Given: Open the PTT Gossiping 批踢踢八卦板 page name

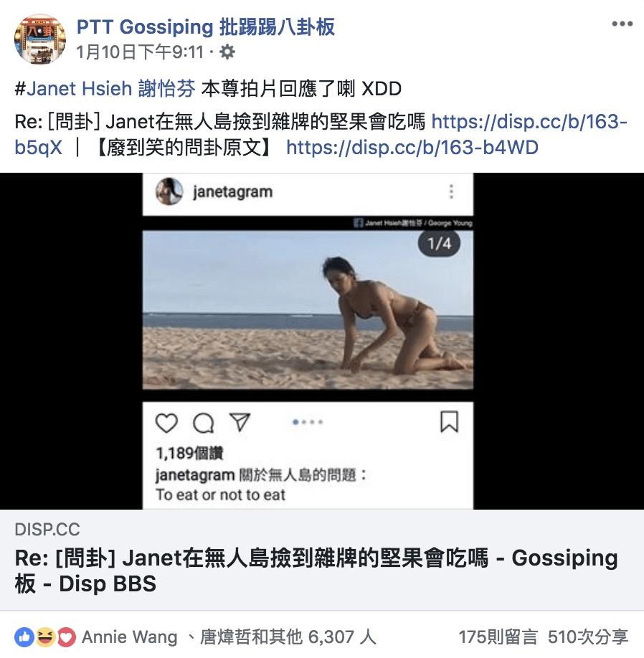Looking at the screenshot, I should pyautogui.click(x=206, y=27).
